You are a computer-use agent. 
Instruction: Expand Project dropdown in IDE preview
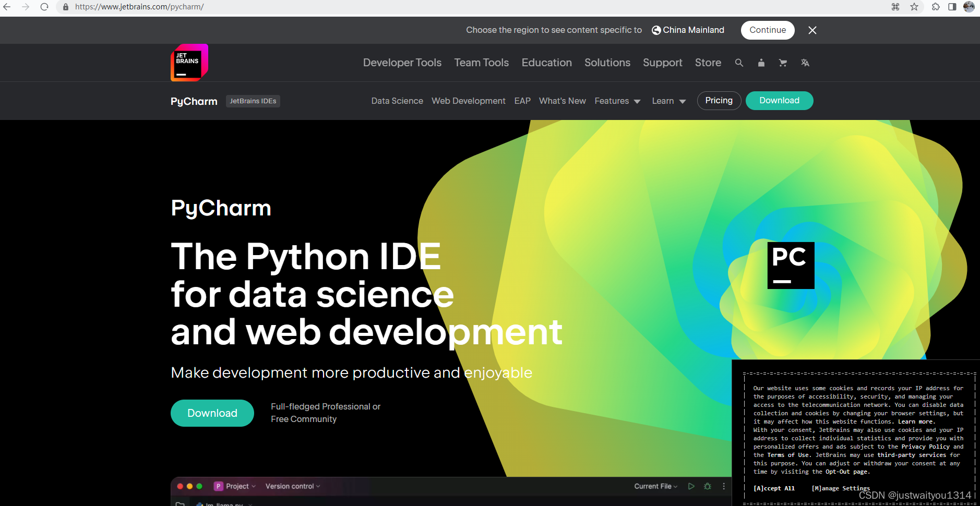tap(241, 486)
